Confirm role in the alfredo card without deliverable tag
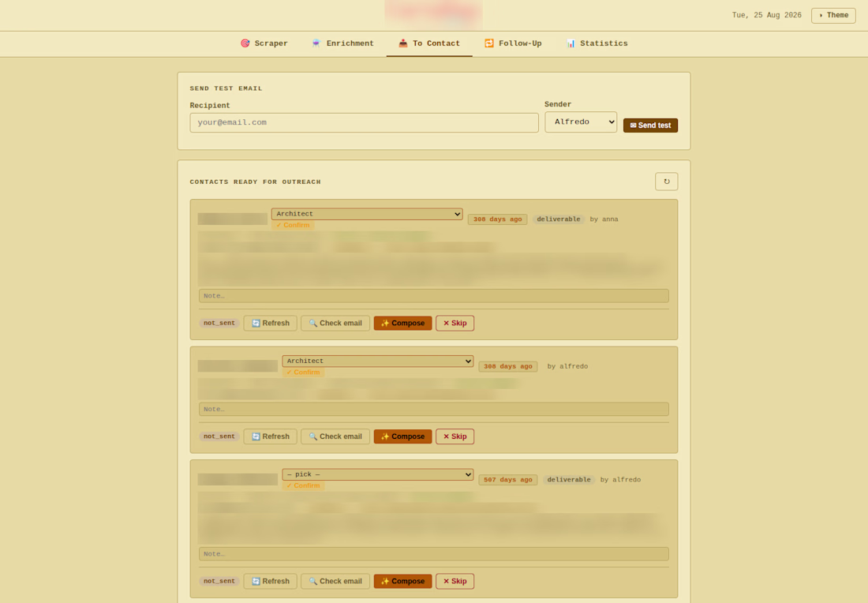 click(x=303, y=373)
